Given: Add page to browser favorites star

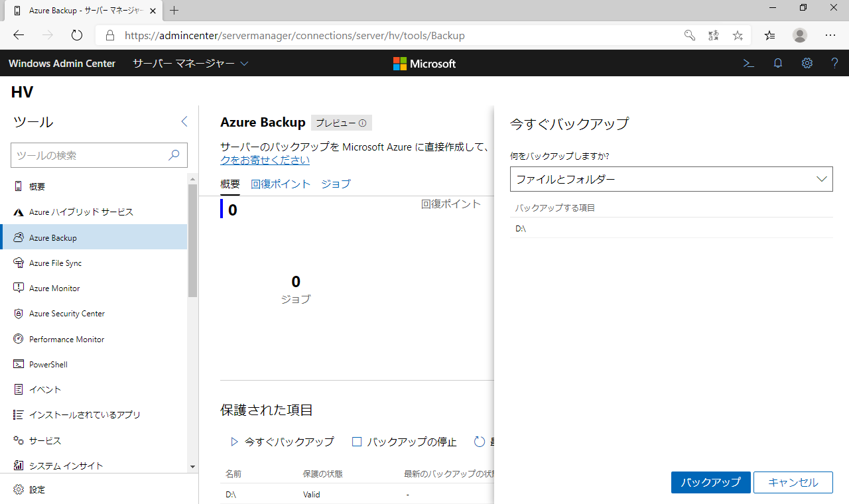Looking at the screenshot, I should pos(738,35).
